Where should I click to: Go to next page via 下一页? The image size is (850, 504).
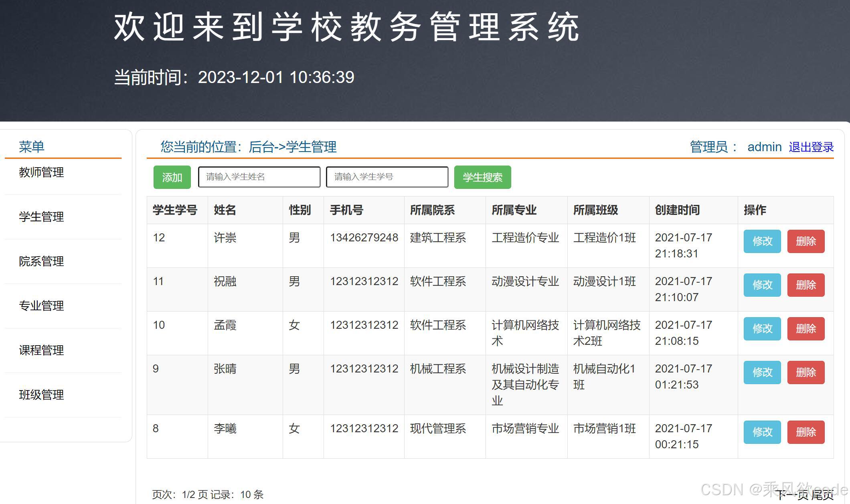[x=792, y=495]
